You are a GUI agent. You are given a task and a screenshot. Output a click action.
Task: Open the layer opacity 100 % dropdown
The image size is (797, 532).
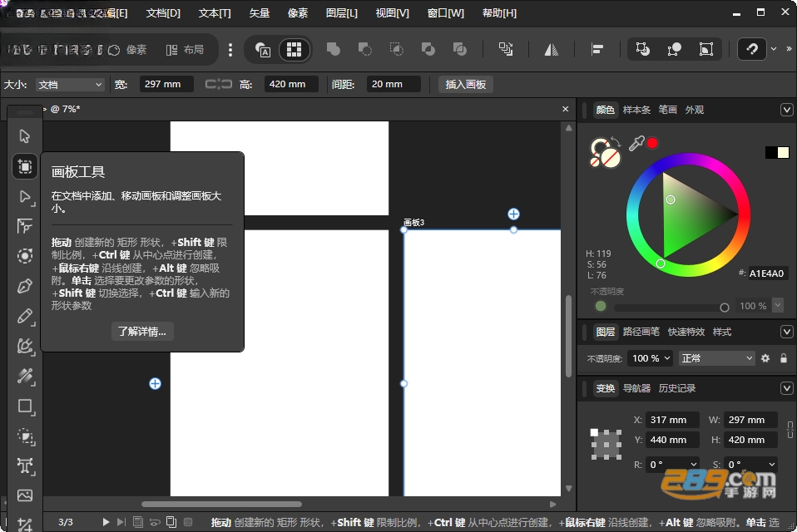tap(650, 358)
